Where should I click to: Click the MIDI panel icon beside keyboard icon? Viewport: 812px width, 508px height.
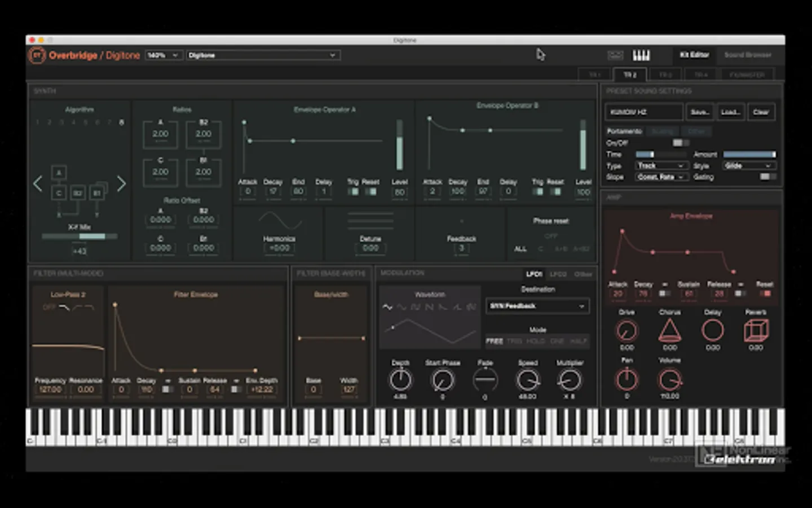[615, 55]
